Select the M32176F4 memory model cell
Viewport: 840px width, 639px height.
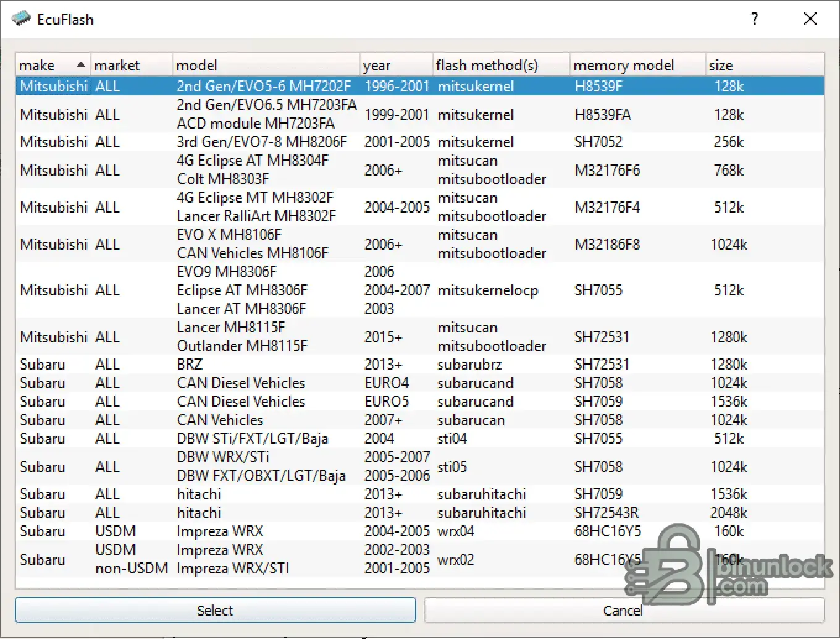pyautogui.click(x=607, y=207)
